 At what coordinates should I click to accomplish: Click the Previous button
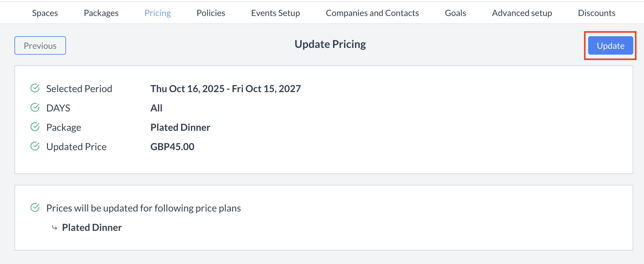click(40, 45)
